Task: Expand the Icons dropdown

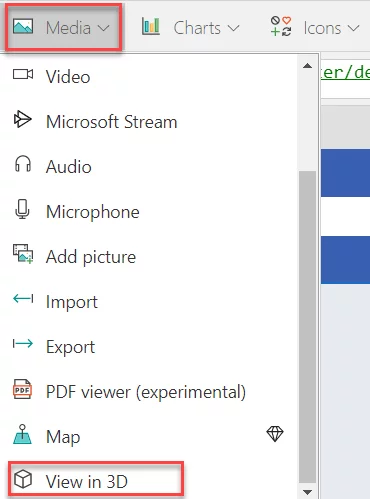Action: click(x=314, y=27)
